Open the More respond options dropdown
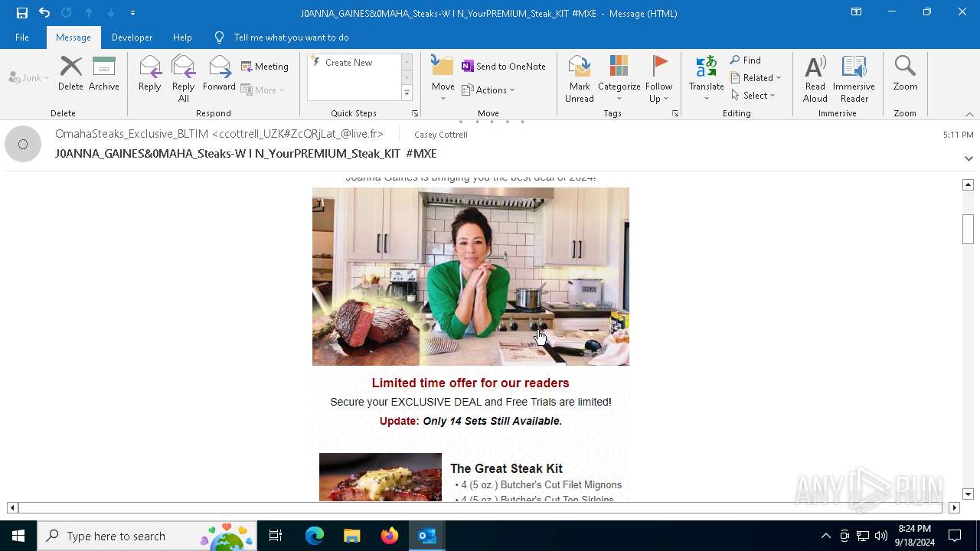The width and height of the screenshot is (980, 551). click(x=263, y=90)
